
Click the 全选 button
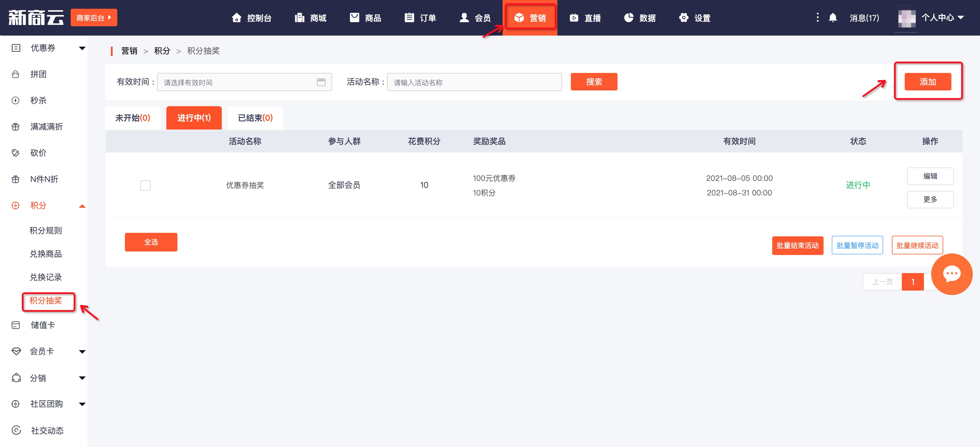(151, 242)
